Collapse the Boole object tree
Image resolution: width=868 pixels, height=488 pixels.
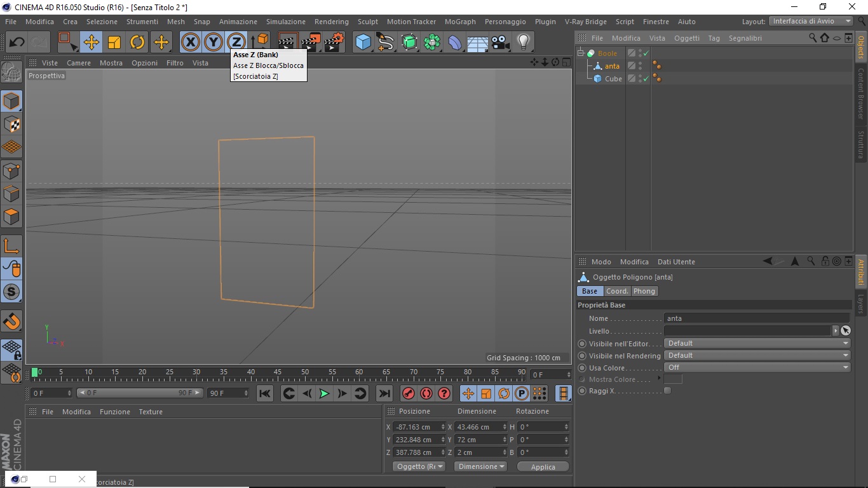pyautogui.click(x=581, y=53)
